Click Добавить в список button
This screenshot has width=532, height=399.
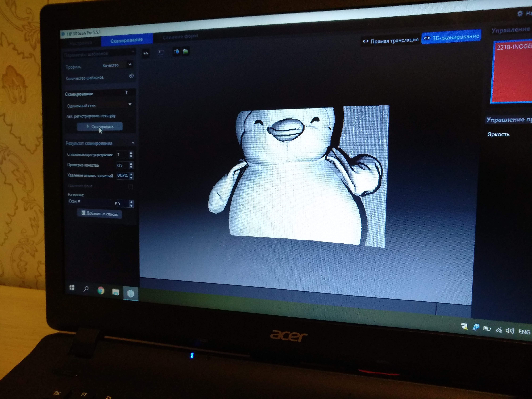pos(100,214)
